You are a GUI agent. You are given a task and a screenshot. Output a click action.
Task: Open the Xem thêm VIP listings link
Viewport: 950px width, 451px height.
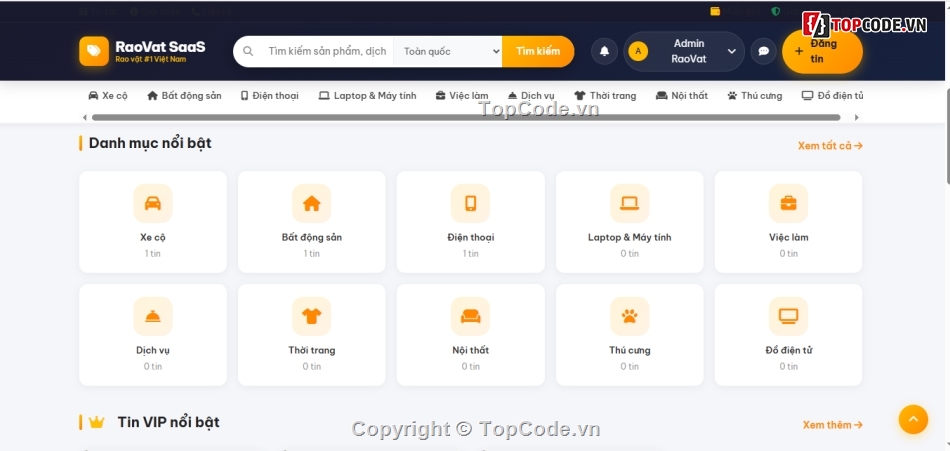click(832, 425)
